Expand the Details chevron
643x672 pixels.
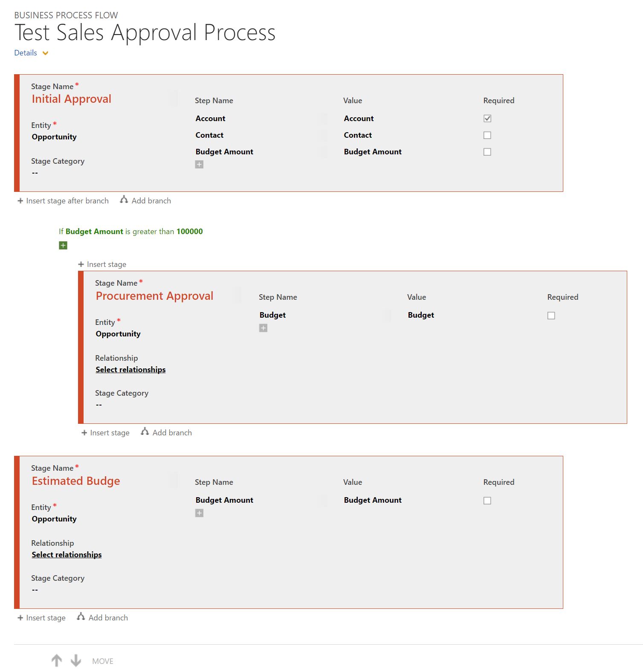(x=45, y=53)
